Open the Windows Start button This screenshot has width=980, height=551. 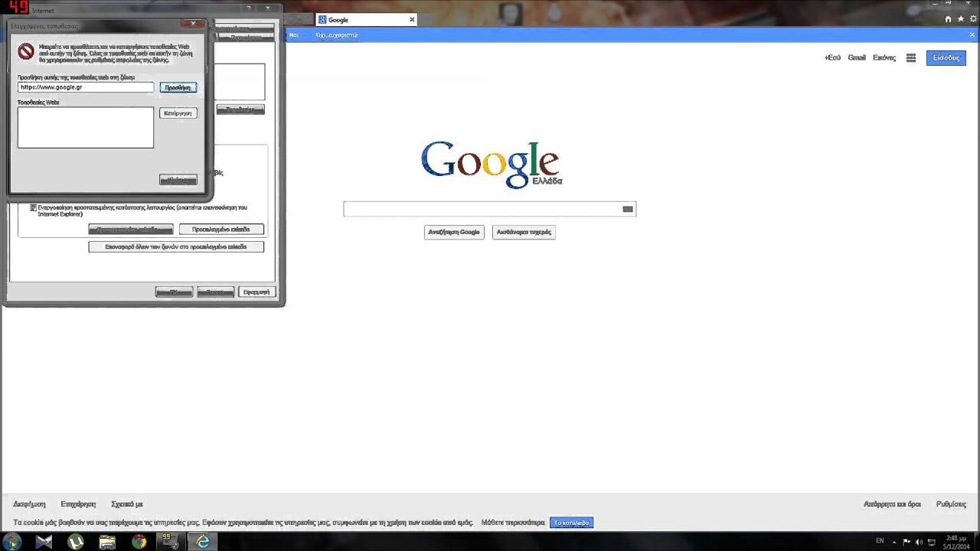[x=12, y=542]
